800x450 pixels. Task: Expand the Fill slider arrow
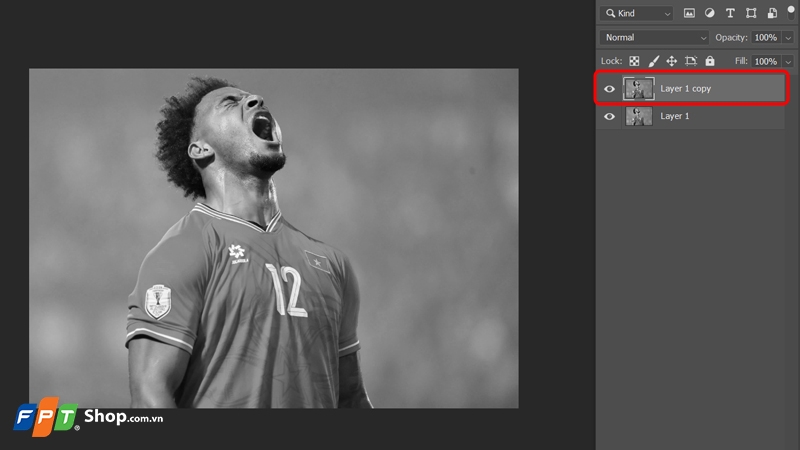coord(788,62)
